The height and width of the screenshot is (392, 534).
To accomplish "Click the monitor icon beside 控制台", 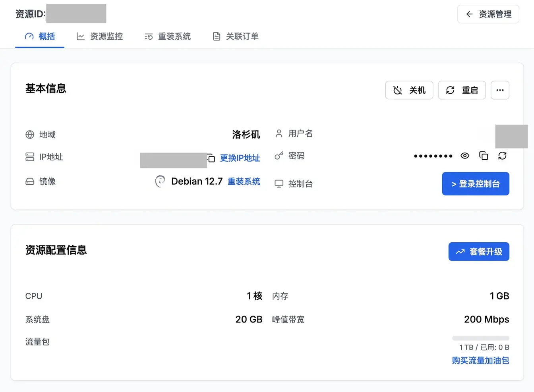I will tap(279, 183).
